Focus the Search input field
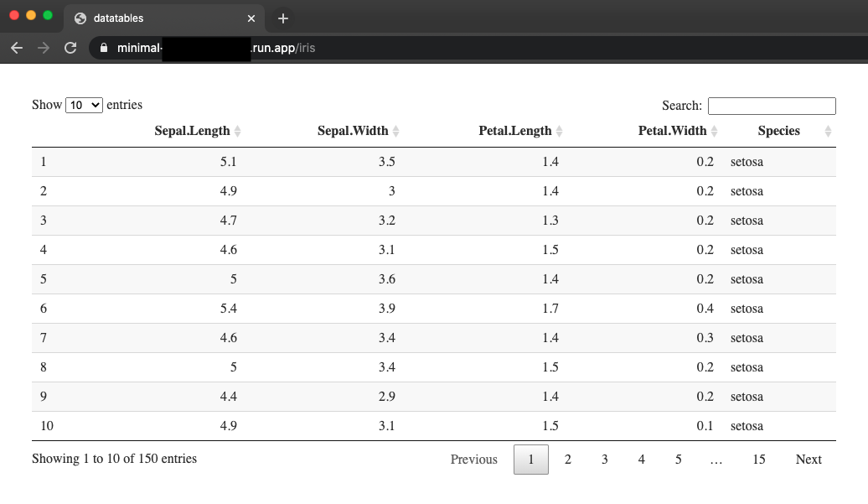The width and height of the screenshot is (868, 504). 772,106
